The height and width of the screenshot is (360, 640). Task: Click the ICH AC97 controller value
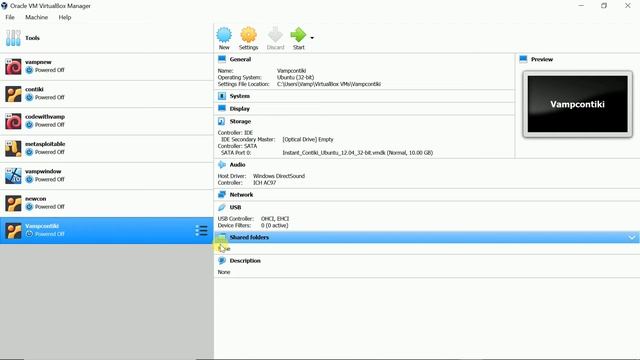[x=264, y=182]
